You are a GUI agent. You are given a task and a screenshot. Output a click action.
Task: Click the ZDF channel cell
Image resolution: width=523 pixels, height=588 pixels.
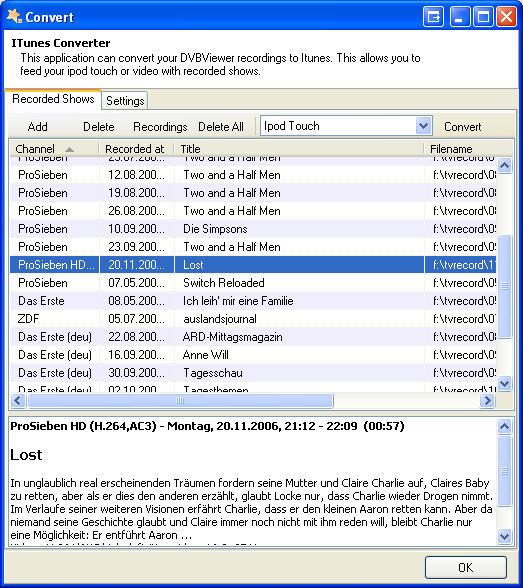(x=54, y=319)
